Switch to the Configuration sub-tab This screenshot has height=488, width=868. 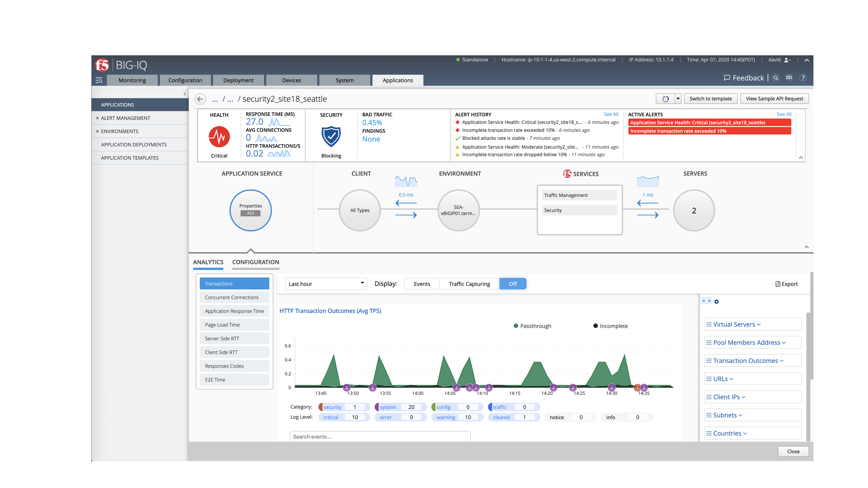255,262
